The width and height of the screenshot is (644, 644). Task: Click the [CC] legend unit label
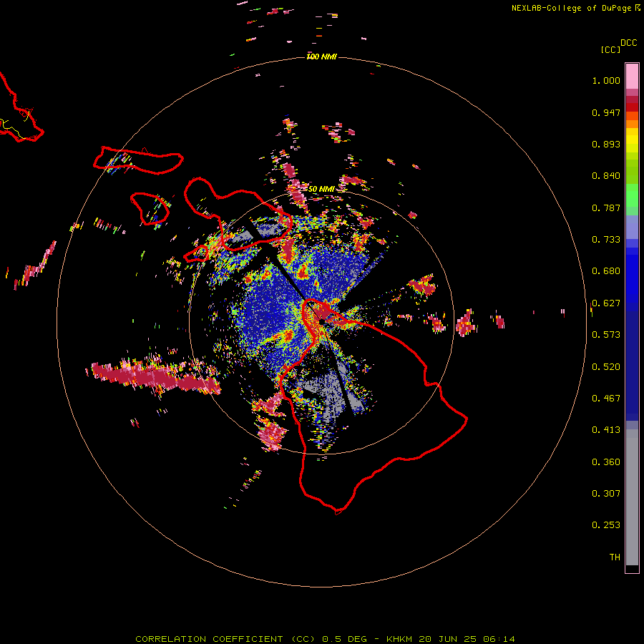[610, 49]
